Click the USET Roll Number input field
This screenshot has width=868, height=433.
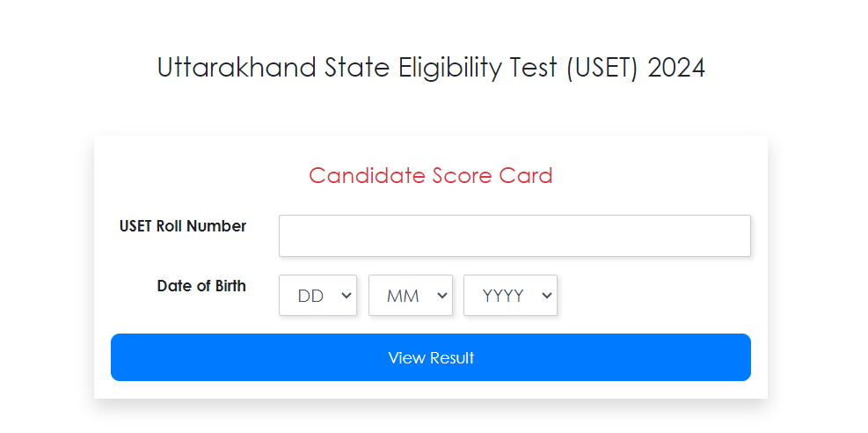[514, 236]
